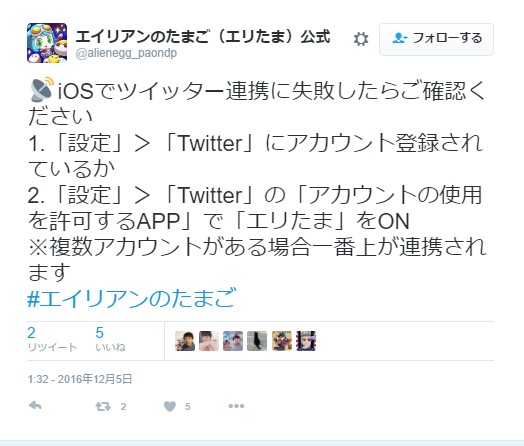Open the black cat avatar thumbnail
Image resolution: width=524 pixels, height=446 pixels.
tap(257, 341)
